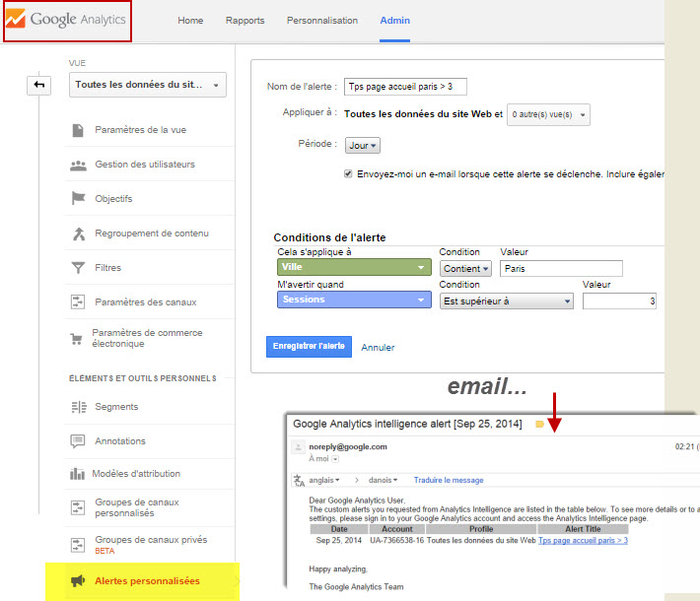This screenshot has height=601, width=700.
Task: Click Traduire le message link
Action: (449, 480)
